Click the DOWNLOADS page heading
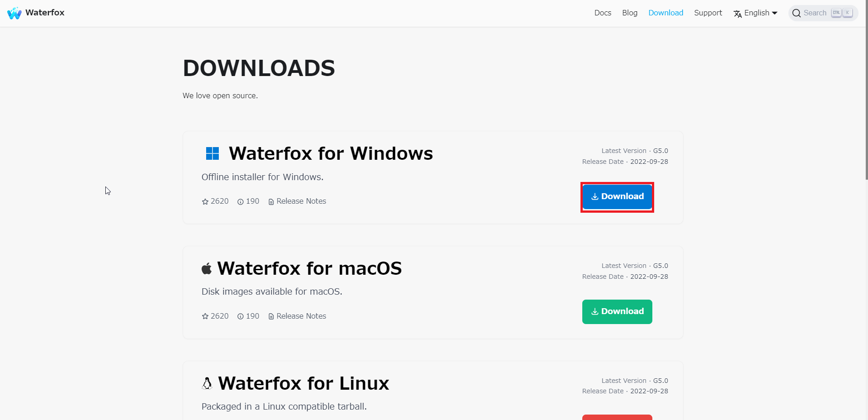Image resolution: width=868 pixels, height=420 pixels. (259, 68)
